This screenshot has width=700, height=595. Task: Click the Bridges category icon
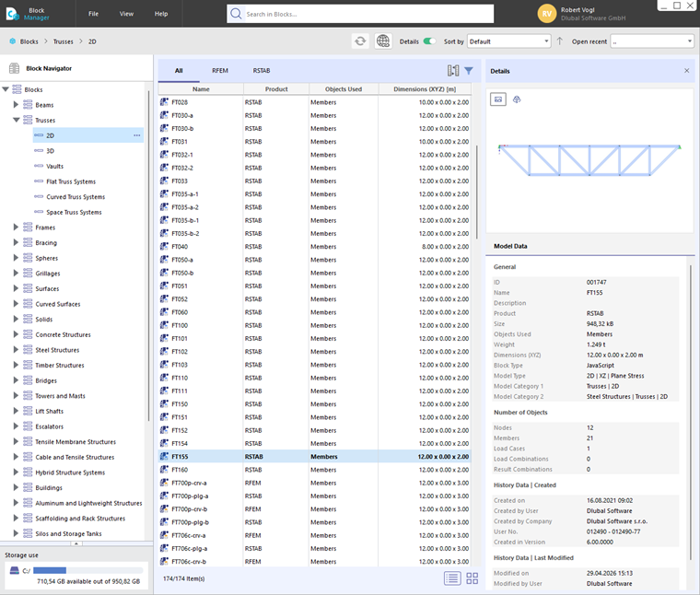(28, 380)
